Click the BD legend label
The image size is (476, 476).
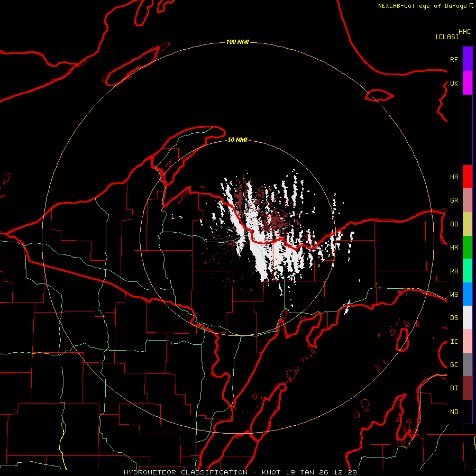(x=454, y=224)
